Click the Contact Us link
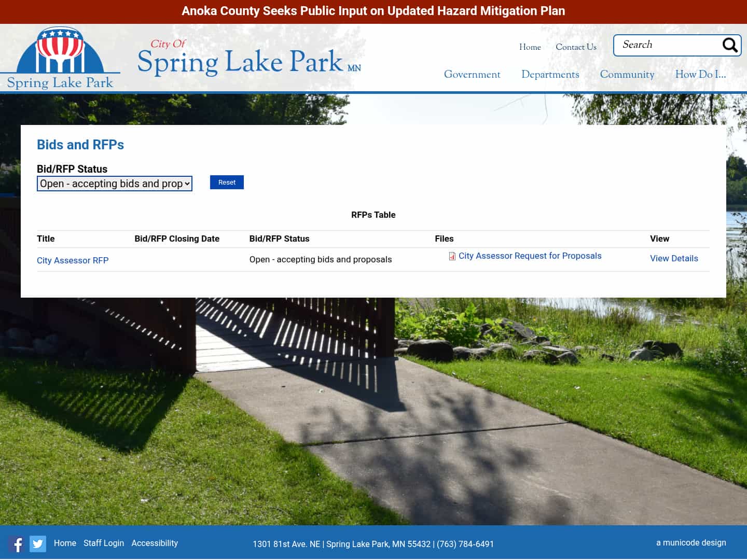 576,47
